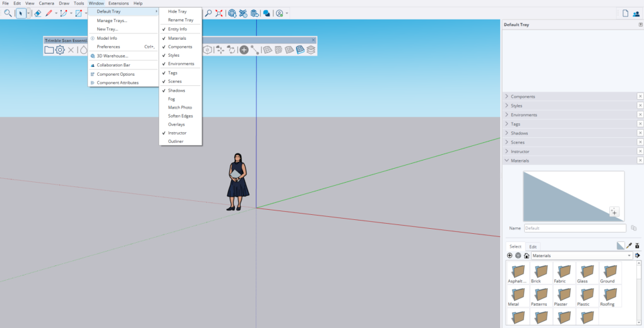Select the Arc drawing tool

point(64,13)
